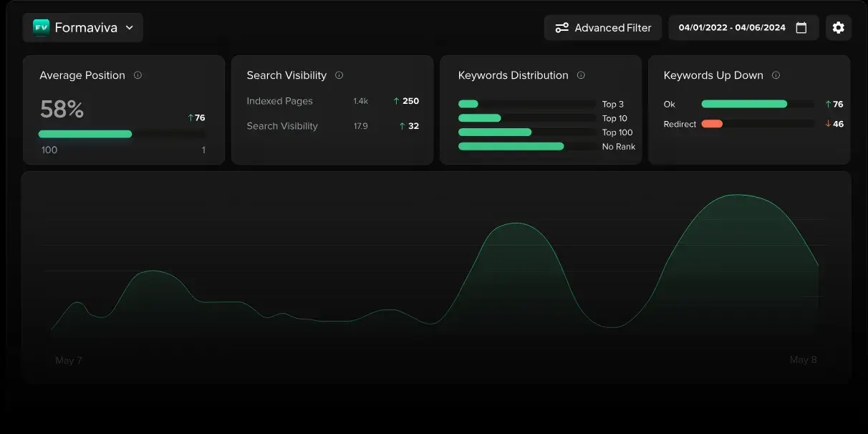Open the Advanced Filter button

603,28
